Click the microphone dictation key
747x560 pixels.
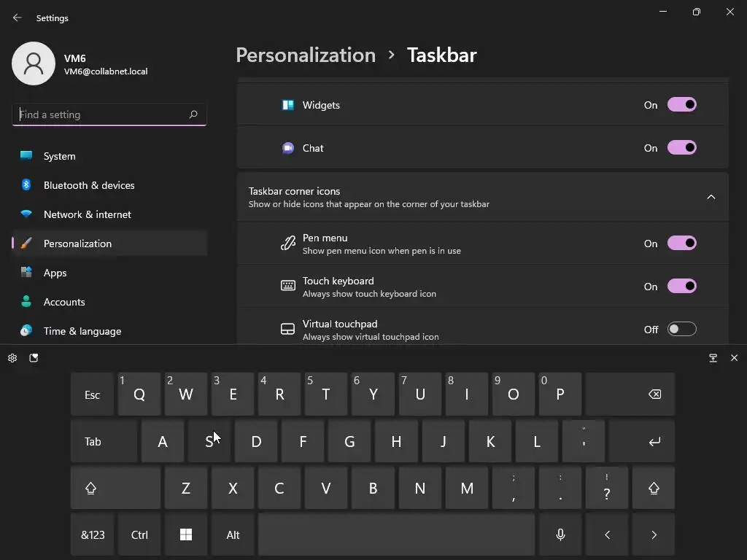(560, 534)
